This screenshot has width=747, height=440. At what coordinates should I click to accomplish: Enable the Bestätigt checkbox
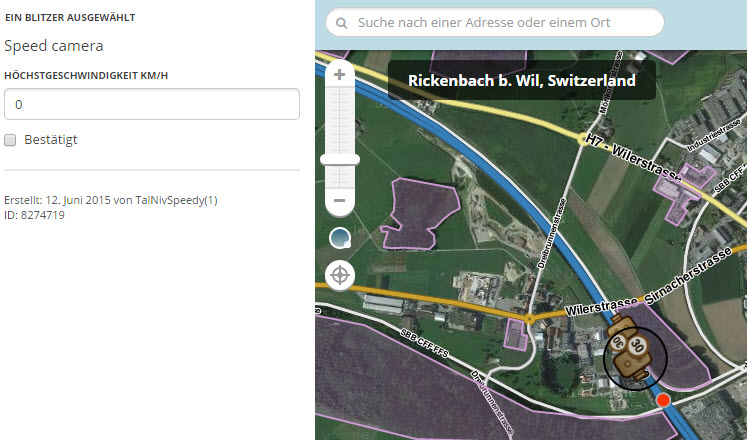(10, 140)
